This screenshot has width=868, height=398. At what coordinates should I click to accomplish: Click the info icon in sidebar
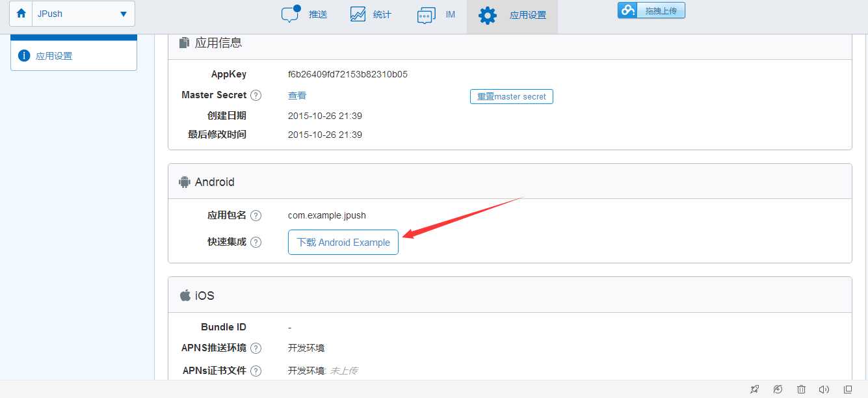pos(24,56)
